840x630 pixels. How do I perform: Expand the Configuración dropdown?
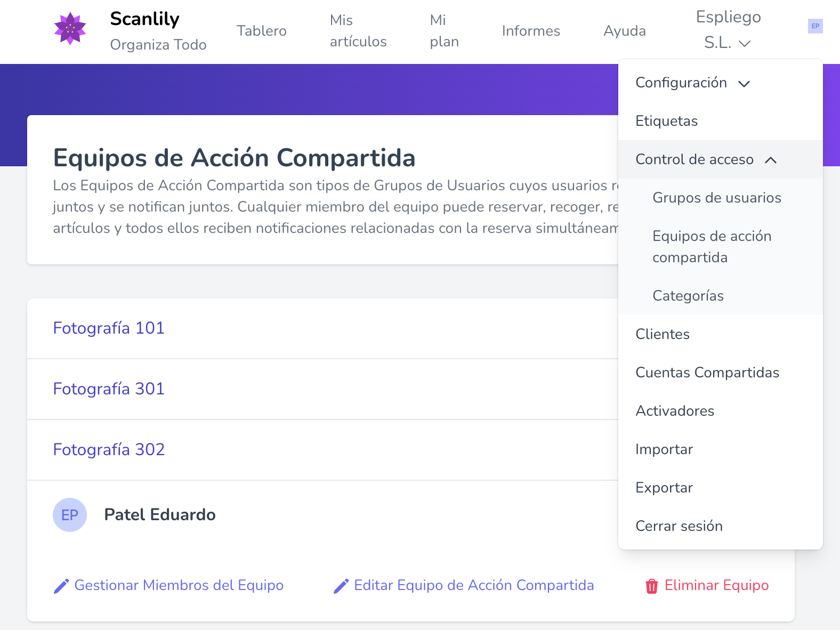tap(682, 83)
